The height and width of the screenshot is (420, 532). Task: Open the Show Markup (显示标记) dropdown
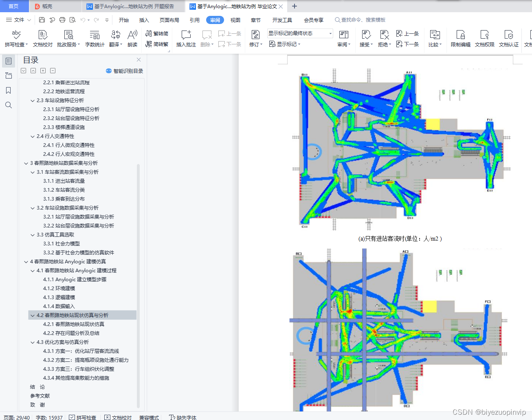tap(285, 44)
